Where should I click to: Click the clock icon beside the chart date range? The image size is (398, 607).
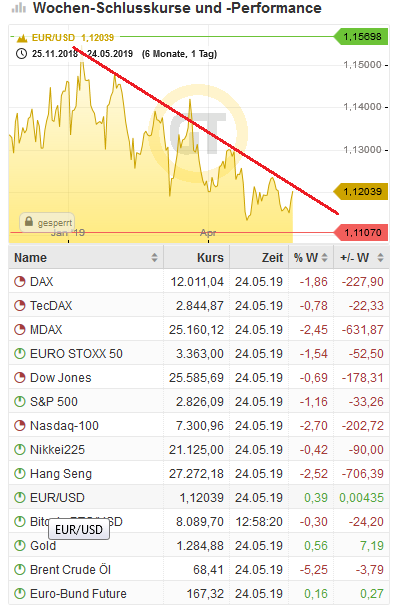(21, 53)
